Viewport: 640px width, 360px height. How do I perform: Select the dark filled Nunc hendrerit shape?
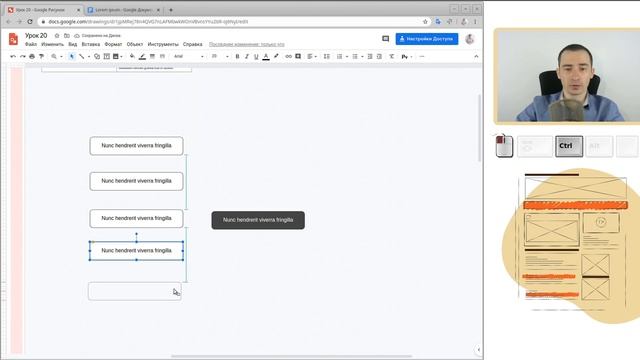(x=258, y=220)
